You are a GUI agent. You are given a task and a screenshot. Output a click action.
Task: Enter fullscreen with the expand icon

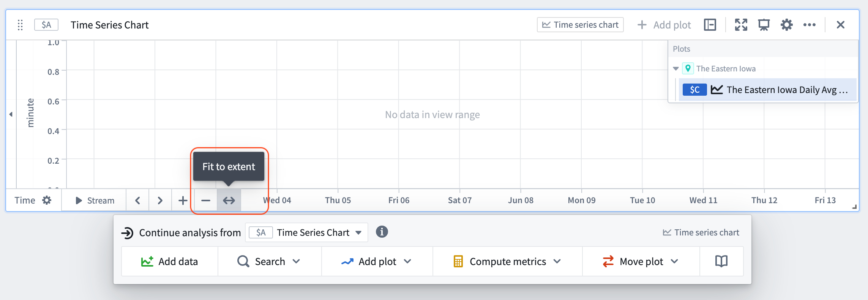[741, 24]
